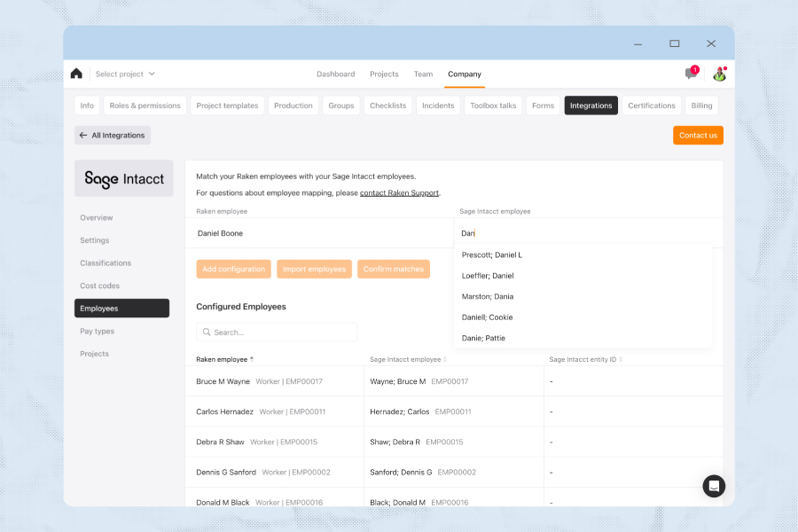Image resolution: width=798 pixels, height=532 pixels.
Task: Focus the Sage Intacct employee field
Action: (585, 233)
